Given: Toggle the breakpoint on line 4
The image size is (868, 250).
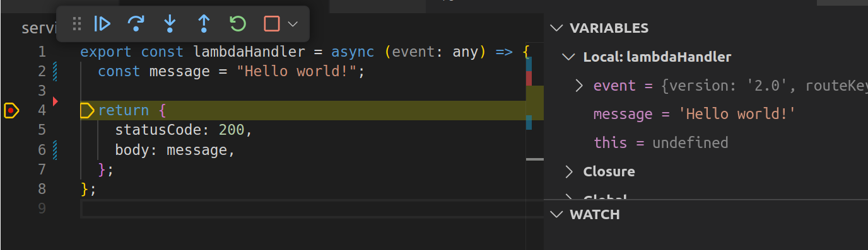Looking at the screenshot, I should pyautogui.click(x=11, y=111).
